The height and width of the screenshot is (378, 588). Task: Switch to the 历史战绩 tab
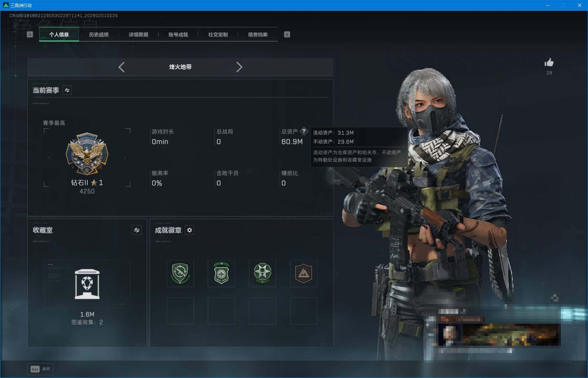pyautogui.click(x=99, y=34)
